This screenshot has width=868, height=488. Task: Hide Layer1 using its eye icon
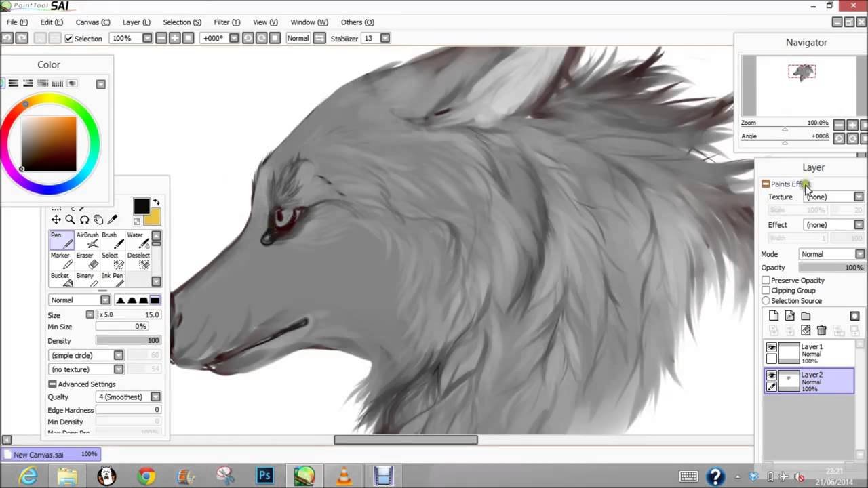click(771, 348)
